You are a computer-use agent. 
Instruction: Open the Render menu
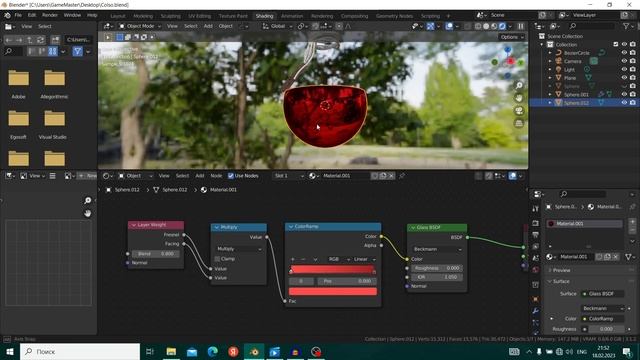[x=50, y=15]
